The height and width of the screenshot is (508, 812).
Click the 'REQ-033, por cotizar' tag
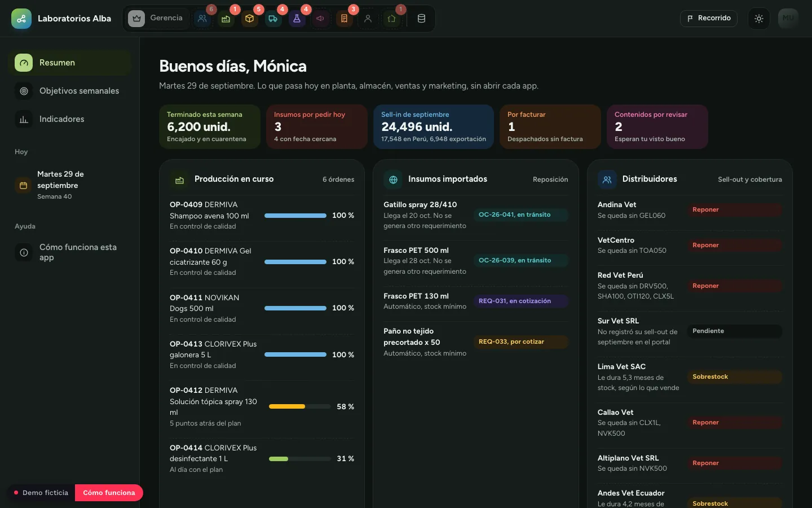click(x=521, y=342)
